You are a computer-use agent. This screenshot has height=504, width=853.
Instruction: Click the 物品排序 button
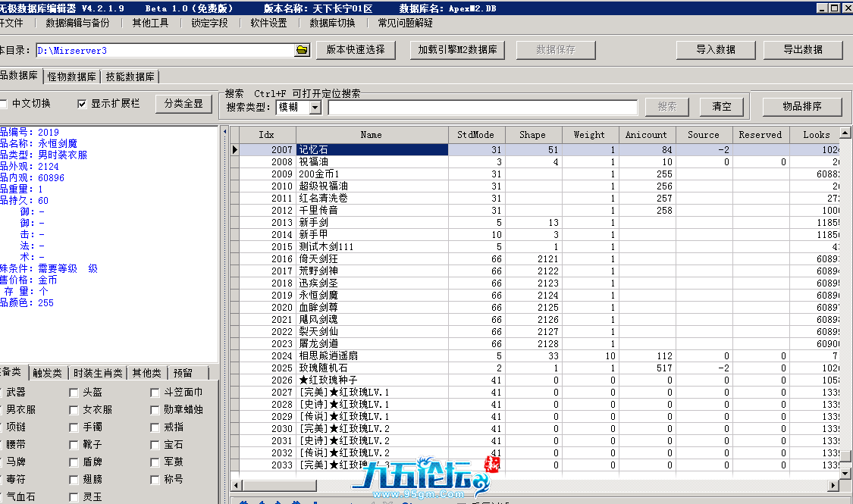coord(802,106)
